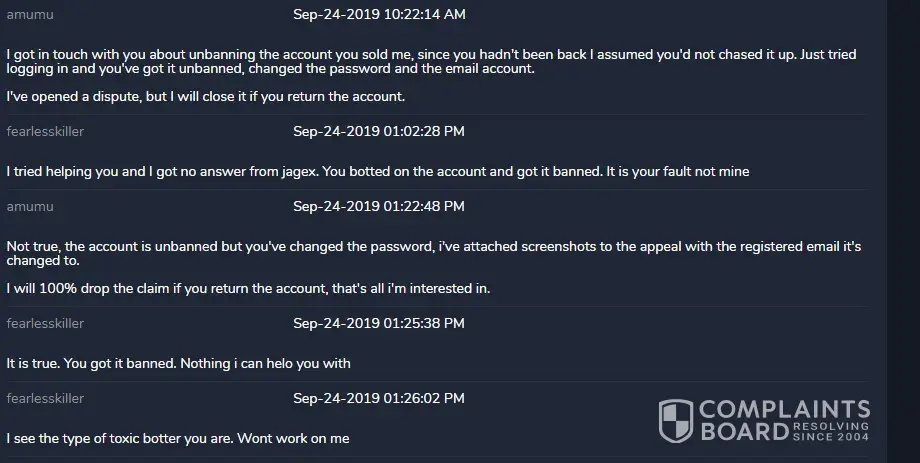This screenshot has width=920, height=463.
Task: Click the Sep-24-2019 10:22:14 AM timestamp
Action: 379,15
